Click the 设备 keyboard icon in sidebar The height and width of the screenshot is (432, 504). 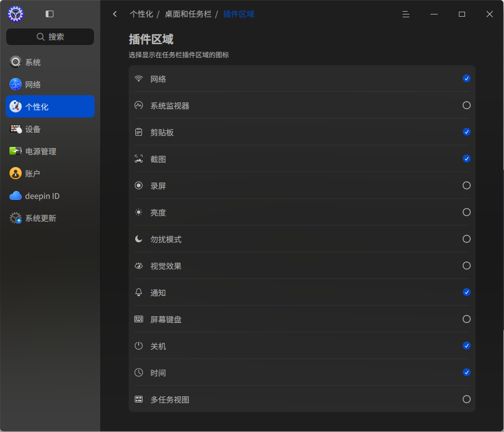coord(16,129)
